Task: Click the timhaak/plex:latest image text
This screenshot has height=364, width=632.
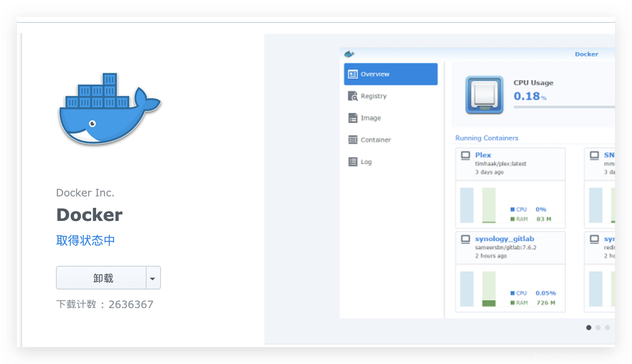Action: 501,164
